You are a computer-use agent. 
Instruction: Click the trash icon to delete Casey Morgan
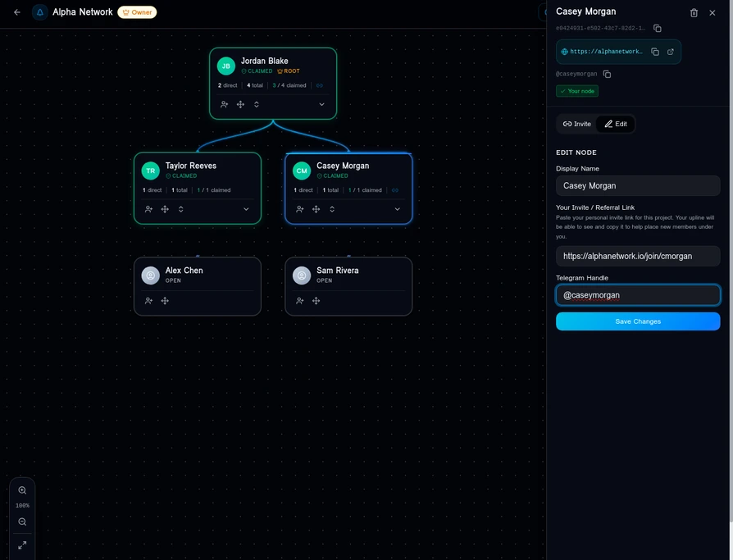point(692,11)
